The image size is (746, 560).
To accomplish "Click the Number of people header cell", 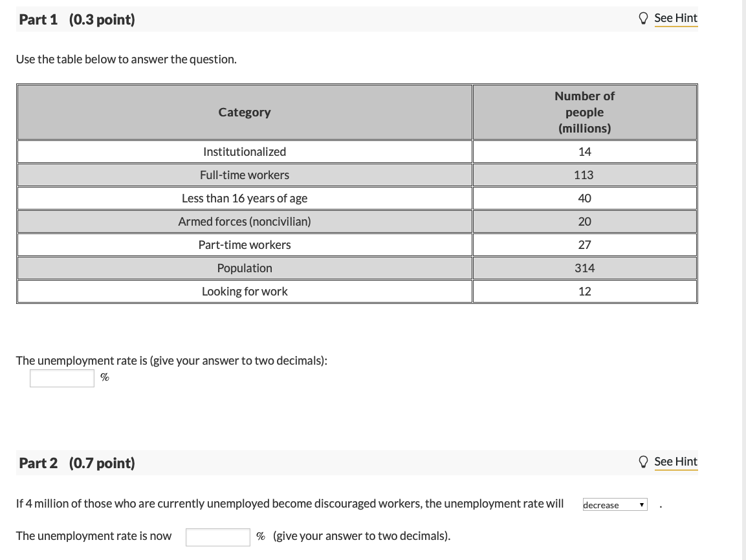I will pos(584,111).
